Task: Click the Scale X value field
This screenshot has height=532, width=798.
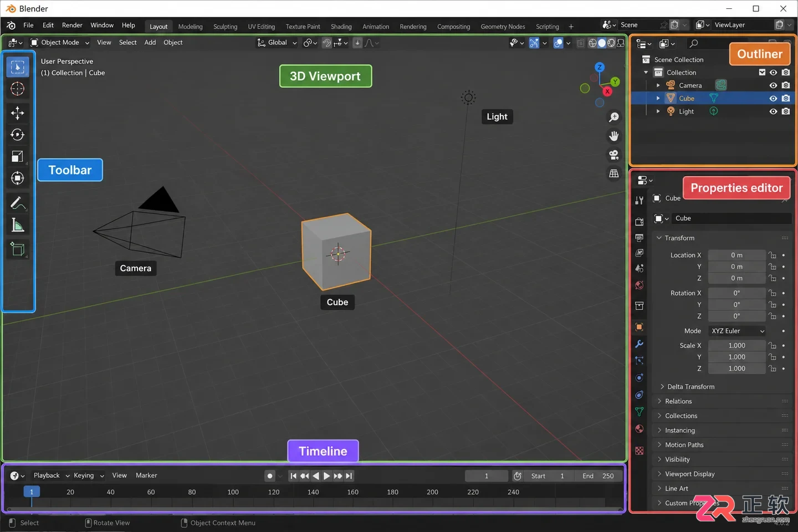Action: pyautogui.click(x=736, y=346)
